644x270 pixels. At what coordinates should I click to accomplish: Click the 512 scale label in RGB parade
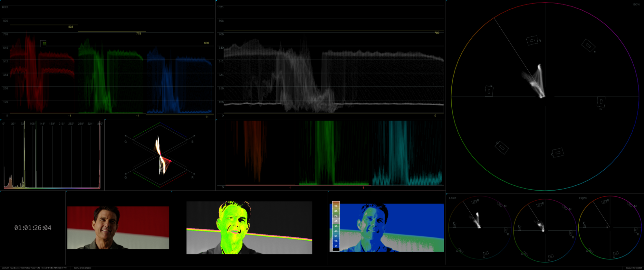pos(5,61)
